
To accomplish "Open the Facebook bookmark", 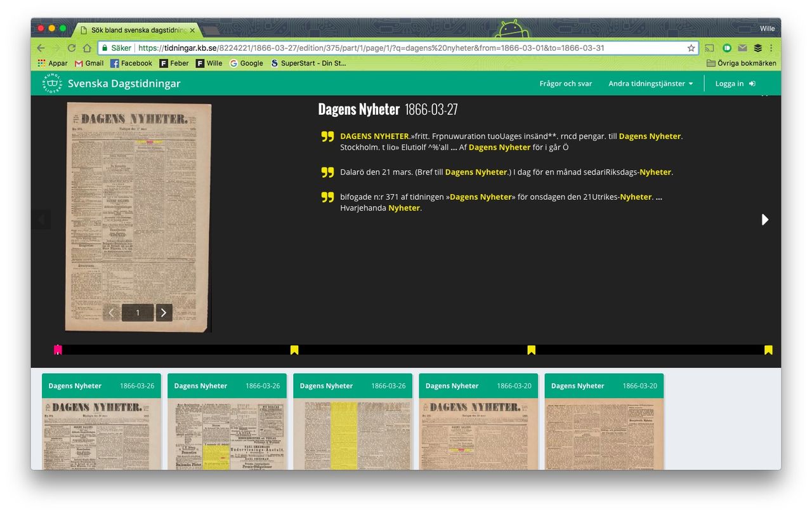I will click(x=131, y=63).
